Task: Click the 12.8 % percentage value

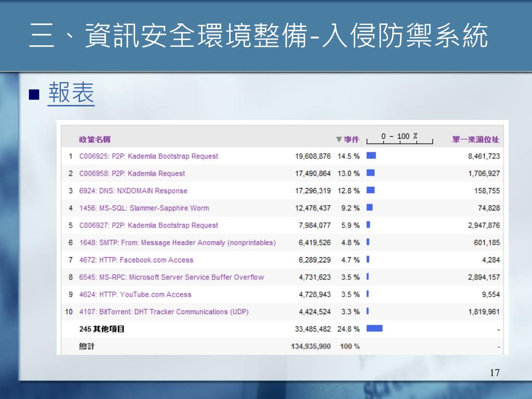Action: [349, 191]
